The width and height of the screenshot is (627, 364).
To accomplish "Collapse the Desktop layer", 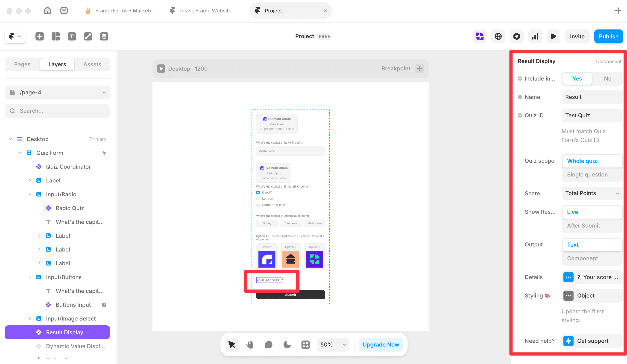I will click(10, 139).
